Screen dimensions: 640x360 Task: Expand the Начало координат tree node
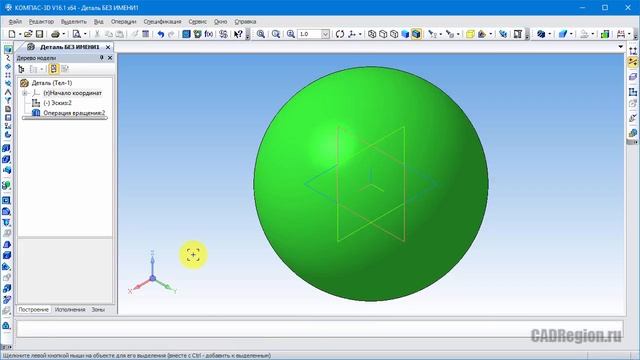24,93
